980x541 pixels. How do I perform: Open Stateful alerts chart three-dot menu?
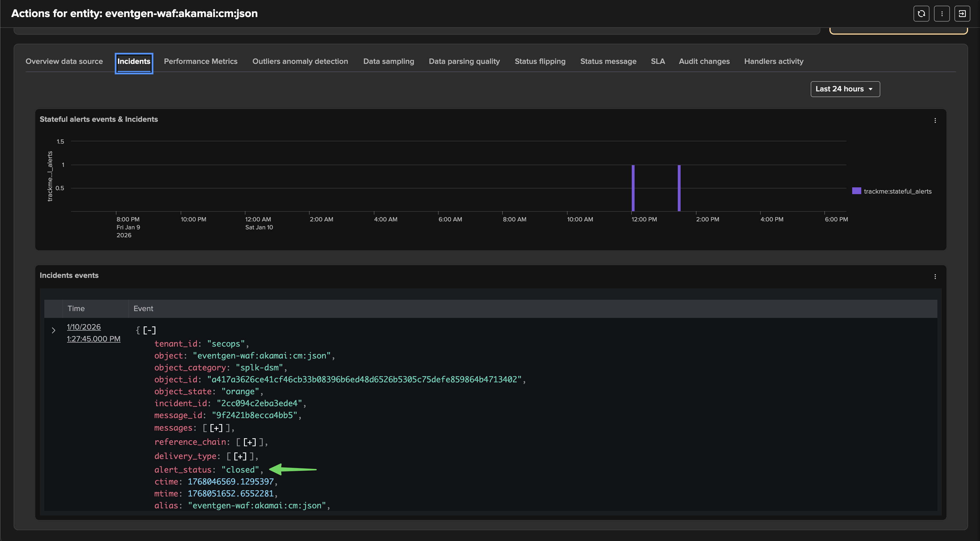click(935, 121)
